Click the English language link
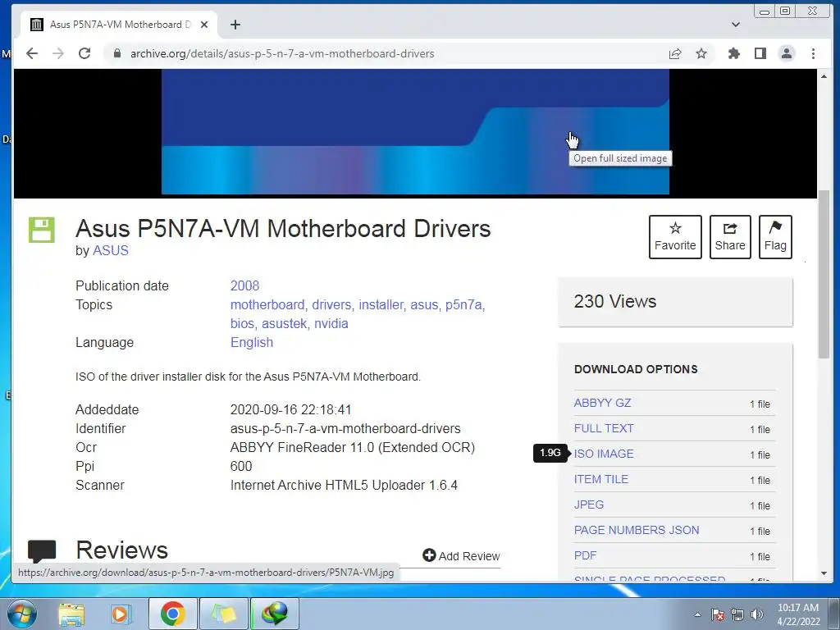840x630 pixels. (252, 342)
